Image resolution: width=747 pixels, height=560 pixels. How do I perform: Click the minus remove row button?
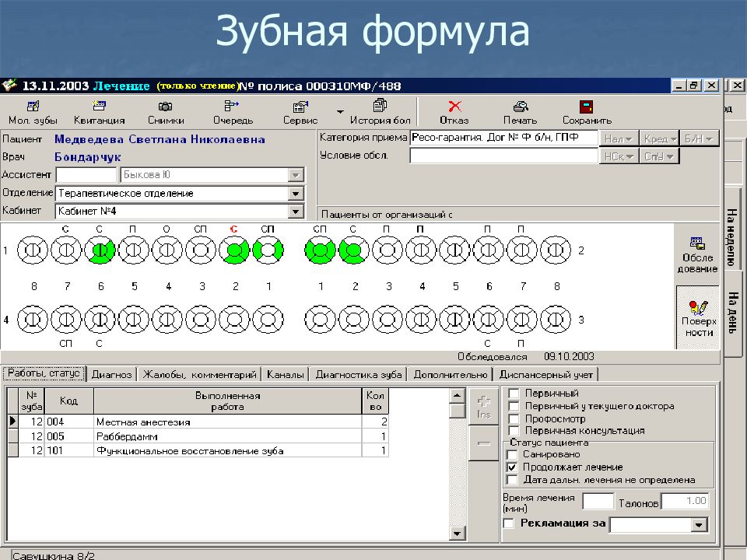(483, 443)
